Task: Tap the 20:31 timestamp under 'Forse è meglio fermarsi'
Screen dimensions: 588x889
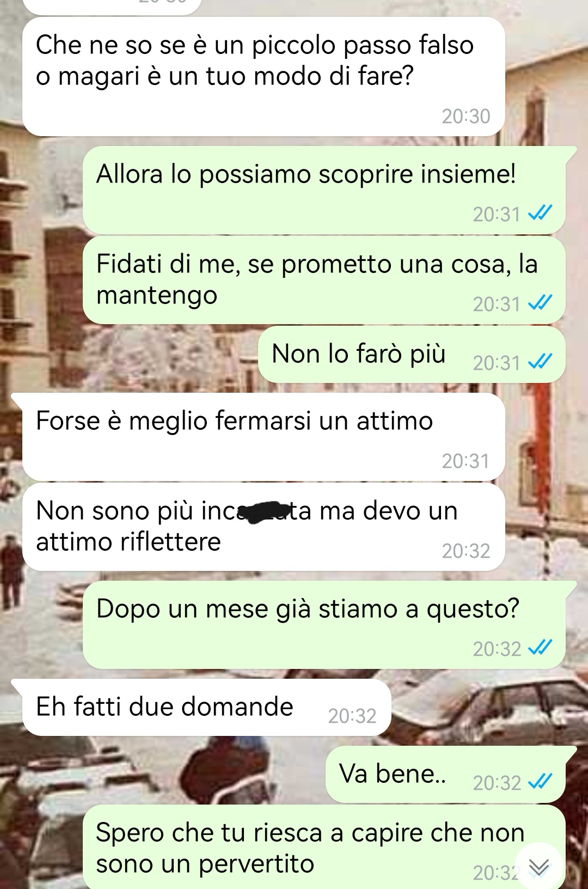Action: tap(466, 461)
